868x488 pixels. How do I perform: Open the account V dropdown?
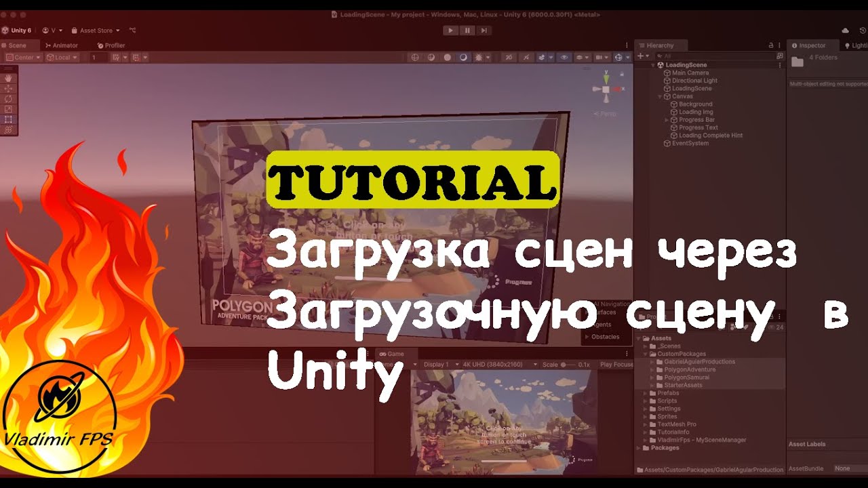pyautogui.click(x=52, y=30)
